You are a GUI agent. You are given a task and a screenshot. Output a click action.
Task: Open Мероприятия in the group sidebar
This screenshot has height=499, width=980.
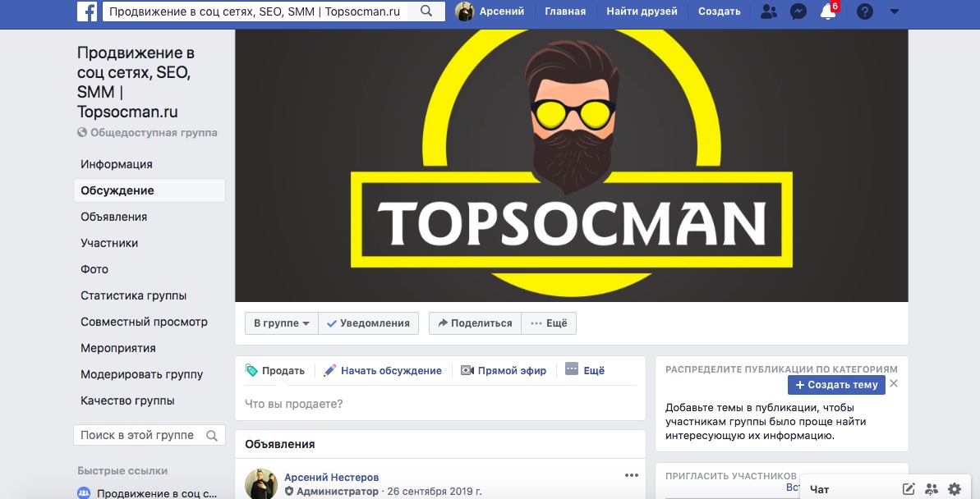click(x=118, y=348)
